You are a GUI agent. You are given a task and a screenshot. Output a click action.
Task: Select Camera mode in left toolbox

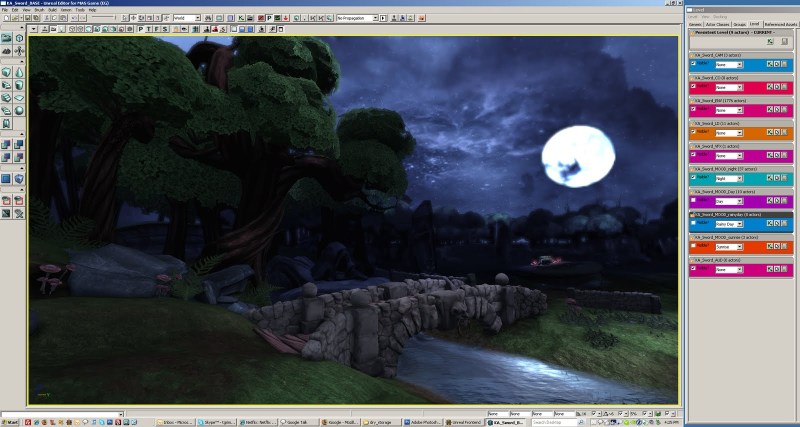(6, 38)
